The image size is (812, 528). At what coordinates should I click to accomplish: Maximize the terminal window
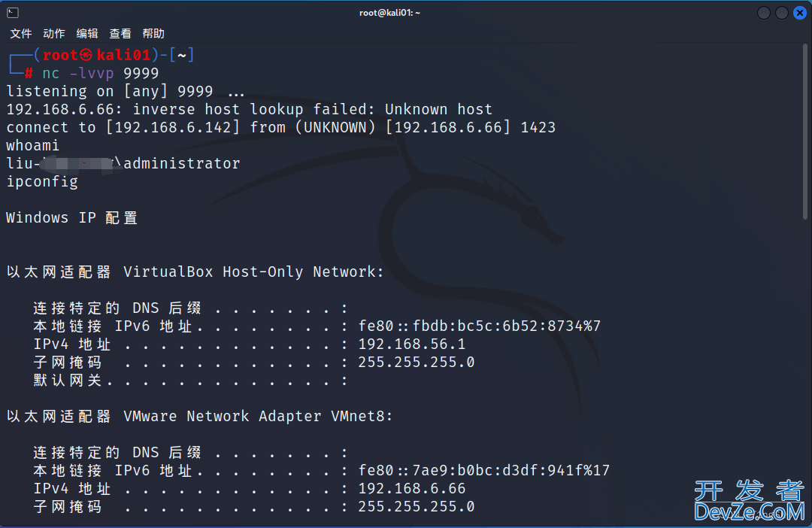coord(781,13)
